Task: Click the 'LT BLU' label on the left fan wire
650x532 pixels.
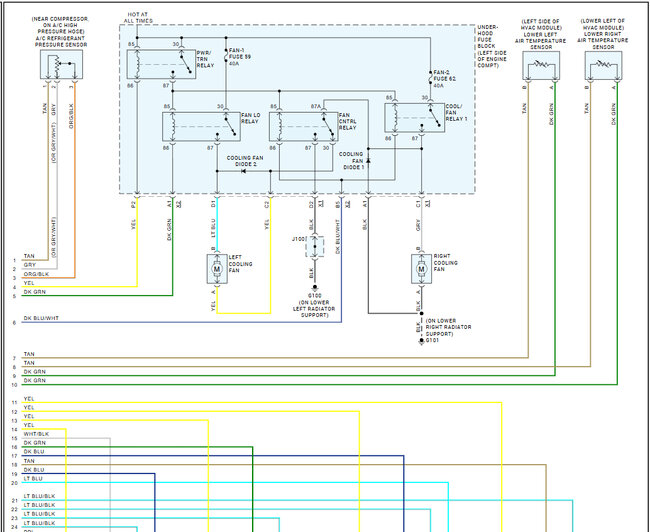Action: [213, 228]
